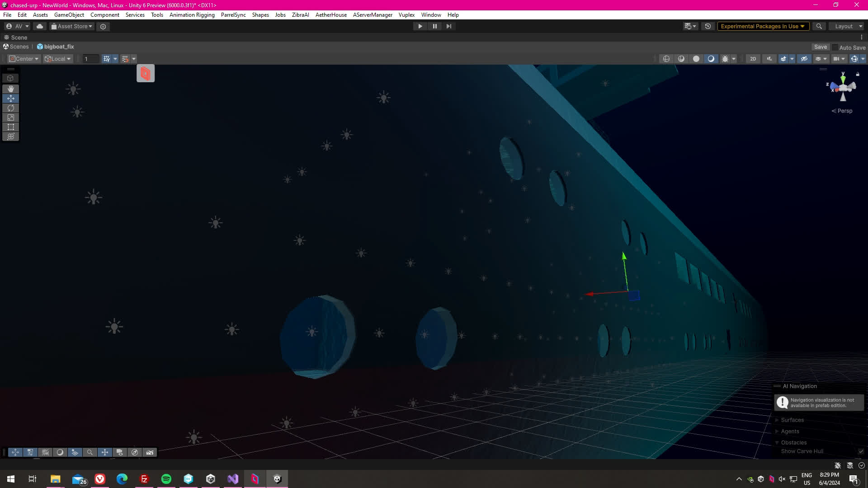Expand Experimental Packages In Use dropdown

(762, 26)
